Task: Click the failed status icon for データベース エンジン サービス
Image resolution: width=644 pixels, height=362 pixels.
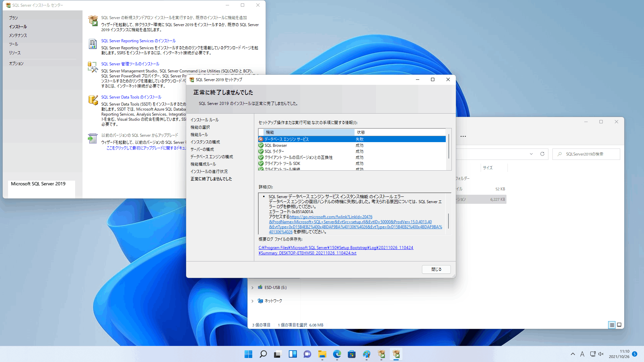Action: [261, 139]
